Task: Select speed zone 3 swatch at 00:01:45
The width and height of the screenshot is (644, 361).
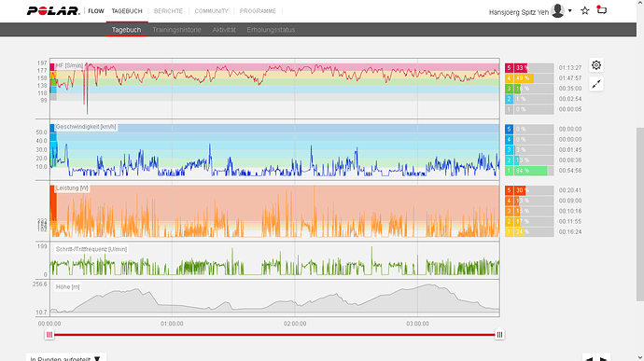Action: pos(510,150)
